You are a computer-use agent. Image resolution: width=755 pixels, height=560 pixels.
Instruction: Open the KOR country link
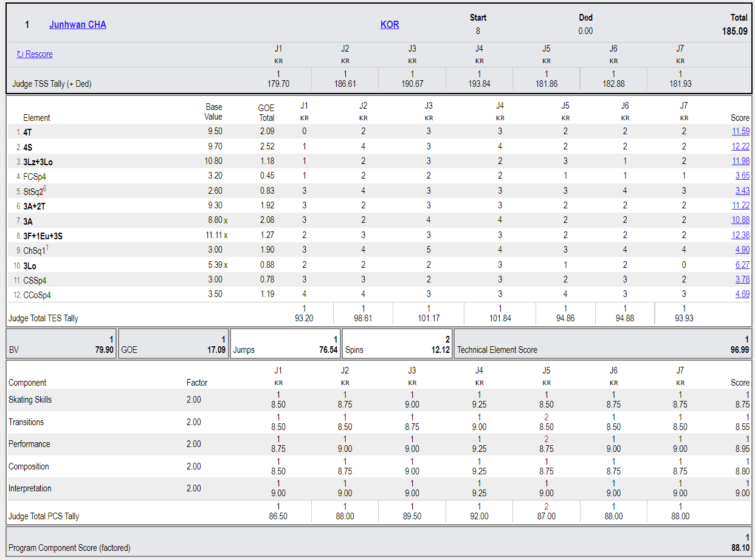click(390, 25)
